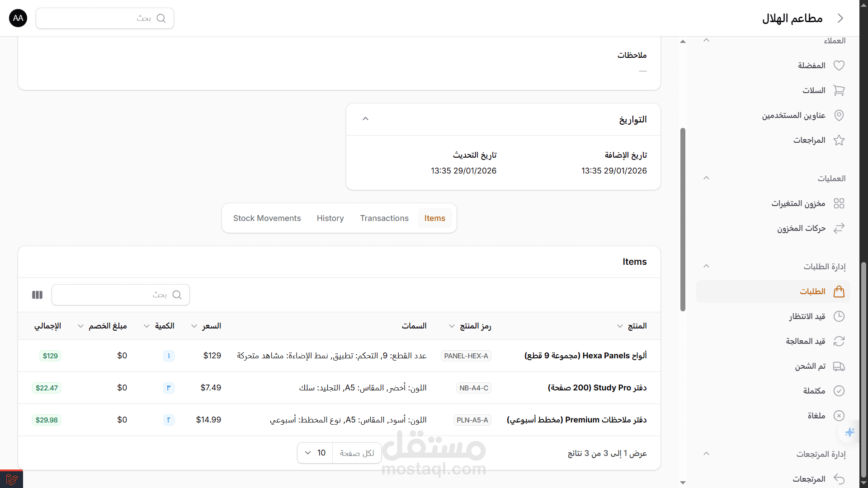Open reviews star icon in sidebar
The height and width of the screenshot is (488, 868).
coord(839,140)
